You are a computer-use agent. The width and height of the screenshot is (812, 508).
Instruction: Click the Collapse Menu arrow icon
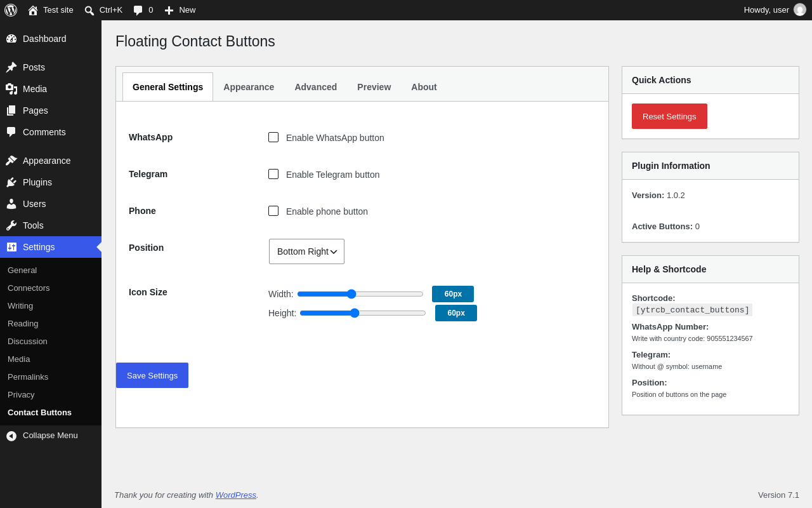[11, 436]
